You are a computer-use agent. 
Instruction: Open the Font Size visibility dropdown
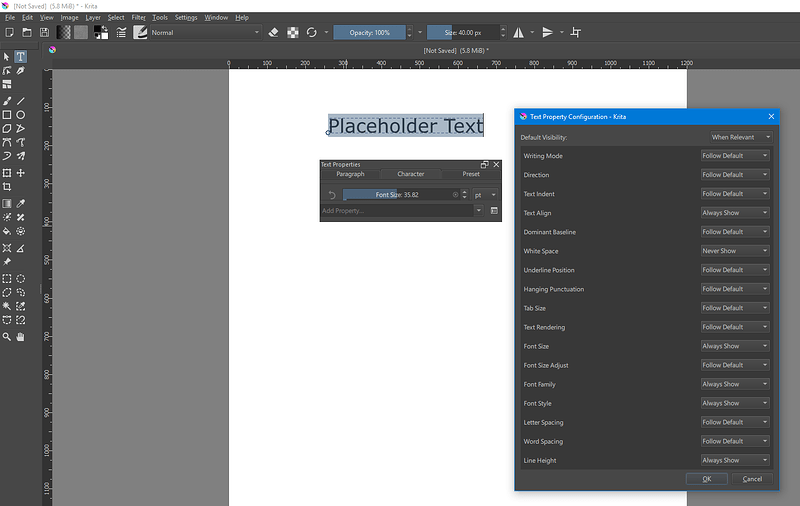click(x=735, y=346)
